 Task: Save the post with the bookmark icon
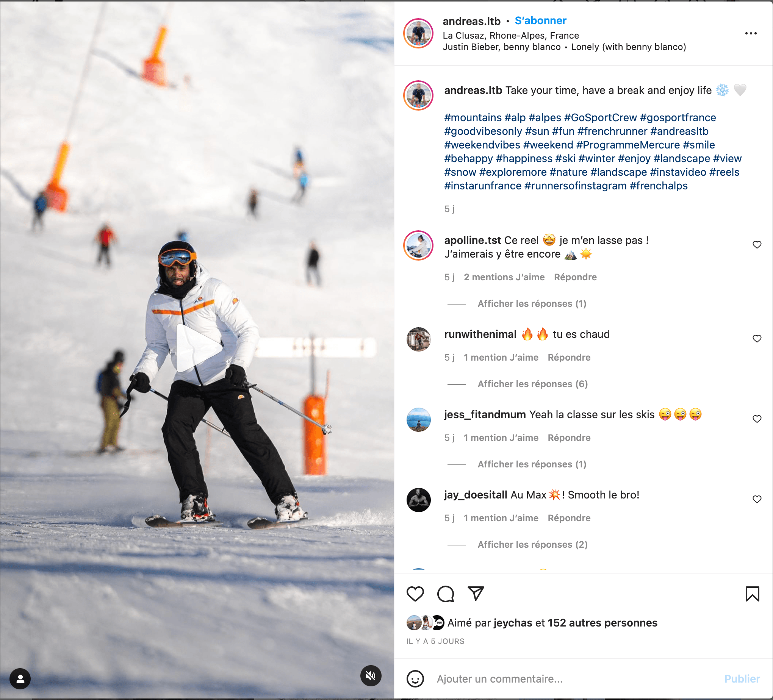(x=752, y=594)
